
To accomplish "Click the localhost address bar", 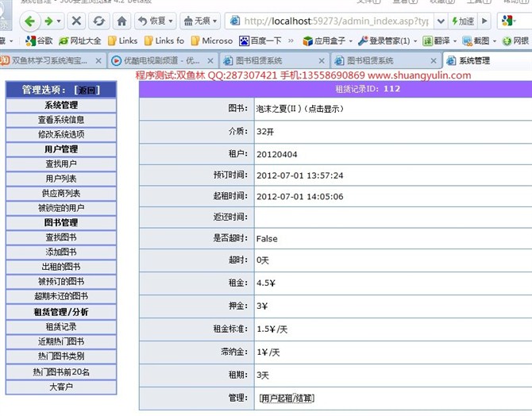I will point(333,21).
